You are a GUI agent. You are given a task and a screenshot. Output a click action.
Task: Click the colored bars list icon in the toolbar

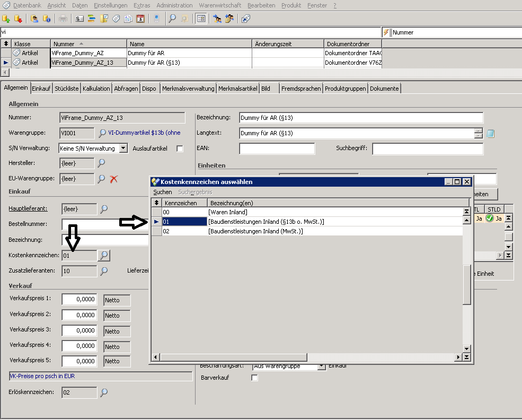(x=92, y=19)
